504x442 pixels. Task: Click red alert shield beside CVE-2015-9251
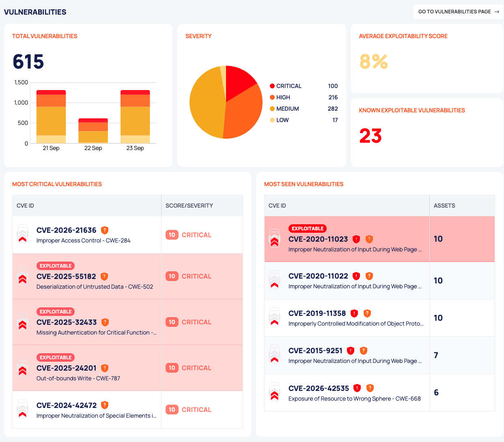[351, 351]
